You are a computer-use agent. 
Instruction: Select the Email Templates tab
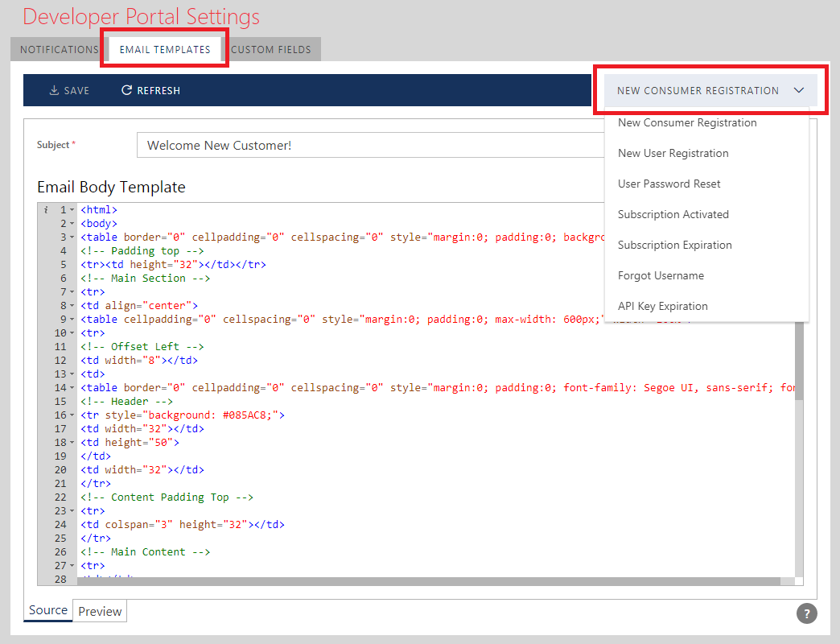(165, 49)
